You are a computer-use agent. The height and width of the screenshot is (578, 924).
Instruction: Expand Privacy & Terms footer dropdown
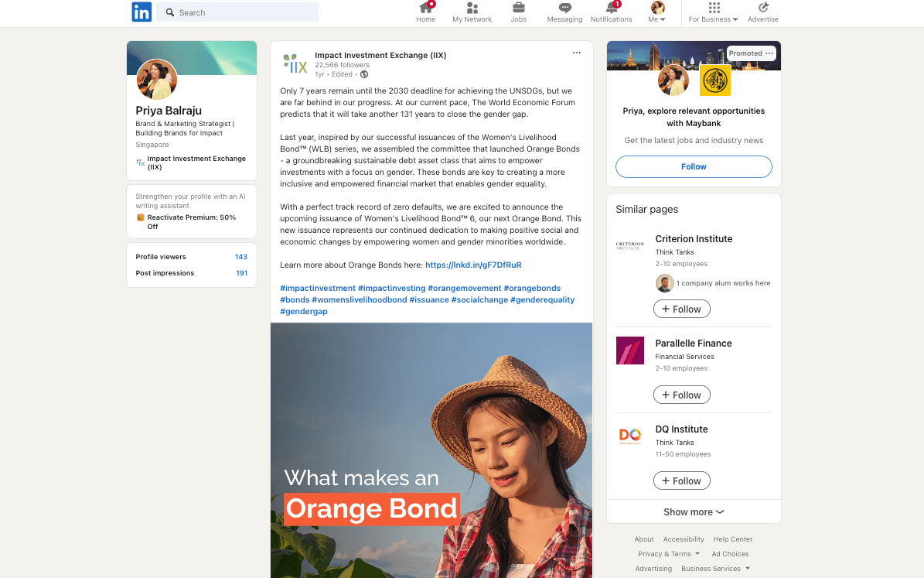[x=669, y=554]
